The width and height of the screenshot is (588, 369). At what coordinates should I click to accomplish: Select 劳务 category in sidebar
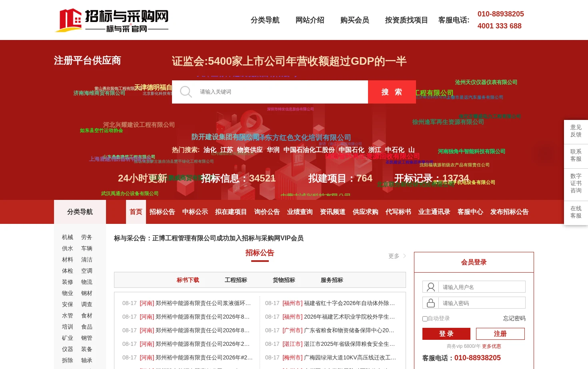coord(87,237)
